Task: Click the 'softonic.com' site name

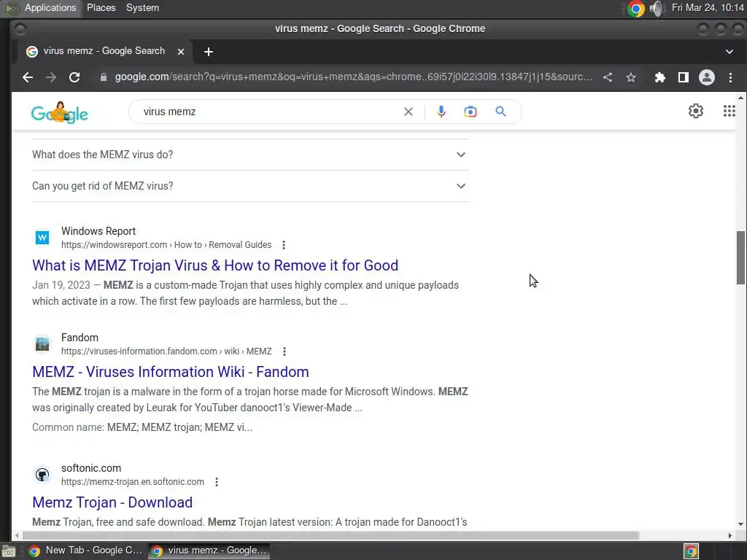Action: pos(91,468)
